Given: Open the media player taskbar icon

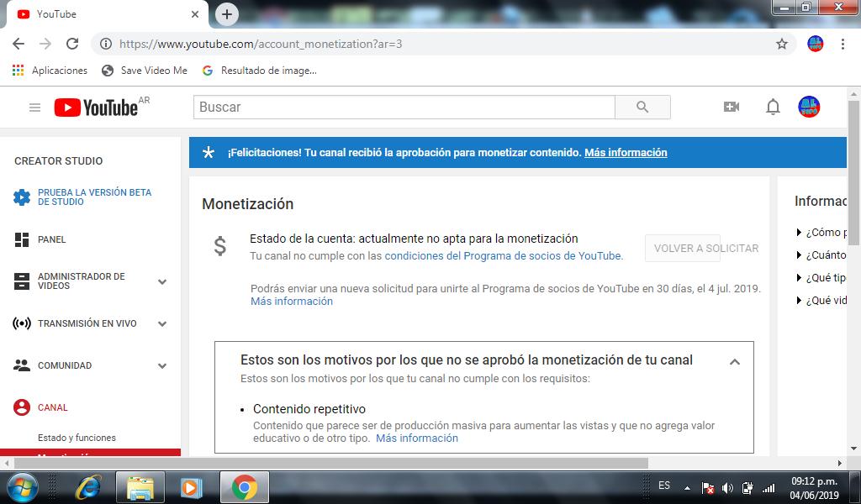Looking at the screenshot, I should point(191,487).
